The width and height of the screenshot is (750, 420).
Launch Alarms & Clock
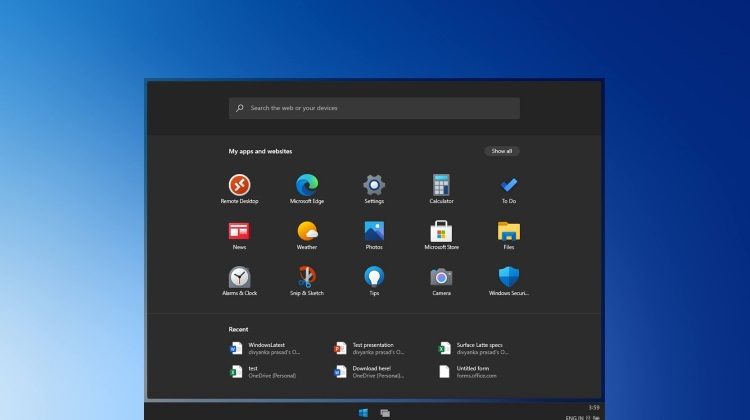[x=239, y=277]
